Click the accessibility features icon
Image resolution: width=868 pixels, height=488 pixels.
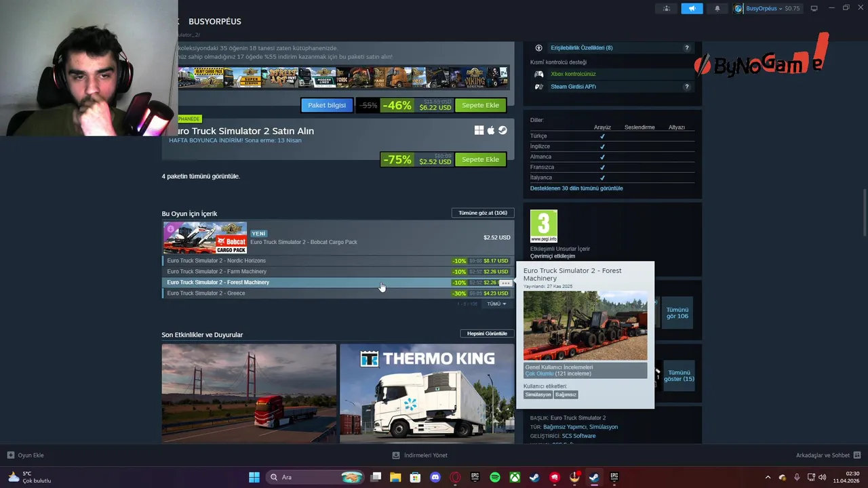[538, 47]
